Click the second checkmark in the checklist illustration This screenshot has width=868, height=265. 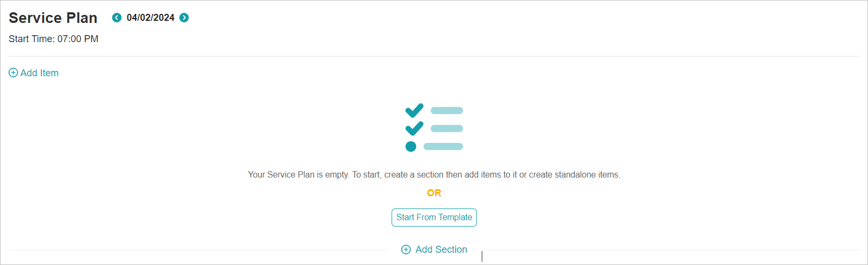pos(414,129)
